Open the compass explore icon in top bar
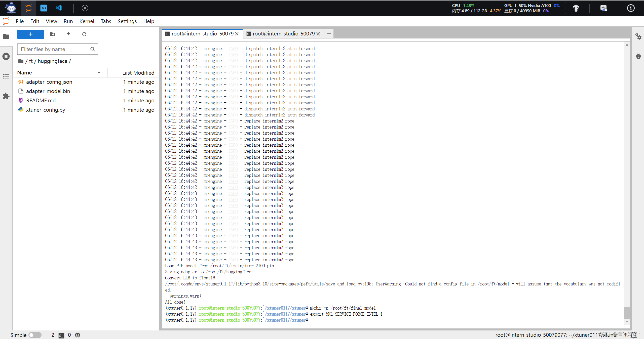 [x=85, y=8]
